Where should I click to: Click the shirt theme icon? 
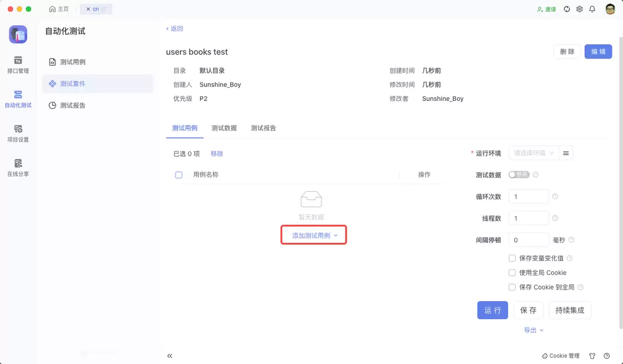click(592, 356)
